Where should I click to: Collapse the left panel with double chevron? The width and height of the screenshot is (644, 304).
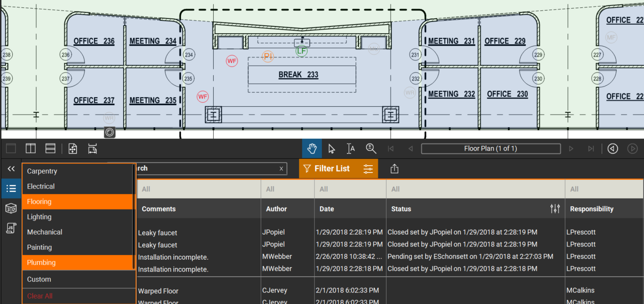11,169
